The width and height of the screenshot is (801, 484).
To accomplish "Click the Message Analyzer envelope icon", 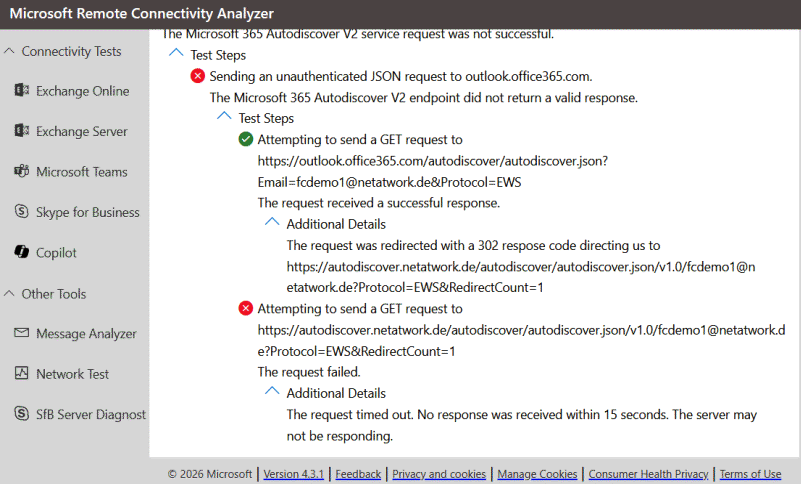I will 21,334.
